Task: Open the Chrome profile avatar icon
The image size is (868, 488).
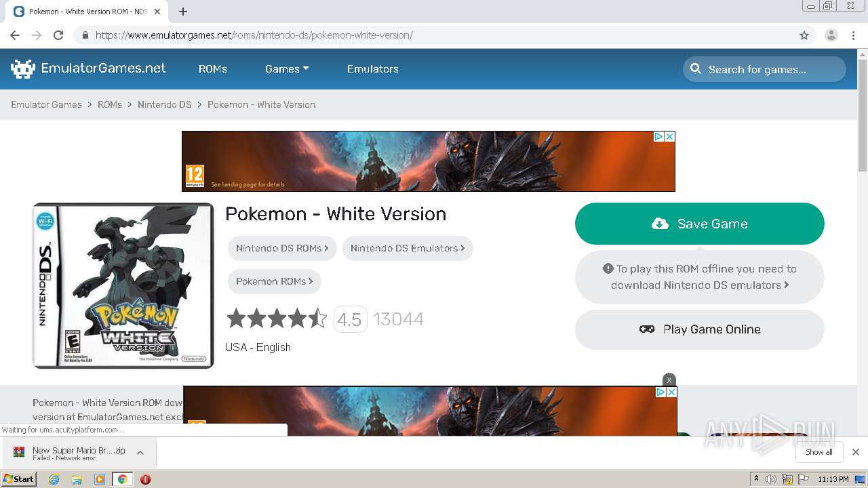Action: [831, 35]
